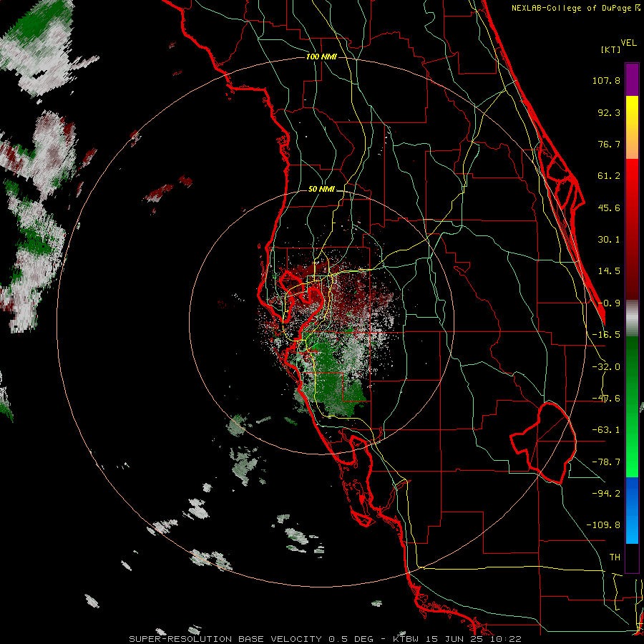
Task: Click the 50 NMI range ring label
Action: click(x=321, y=190)
